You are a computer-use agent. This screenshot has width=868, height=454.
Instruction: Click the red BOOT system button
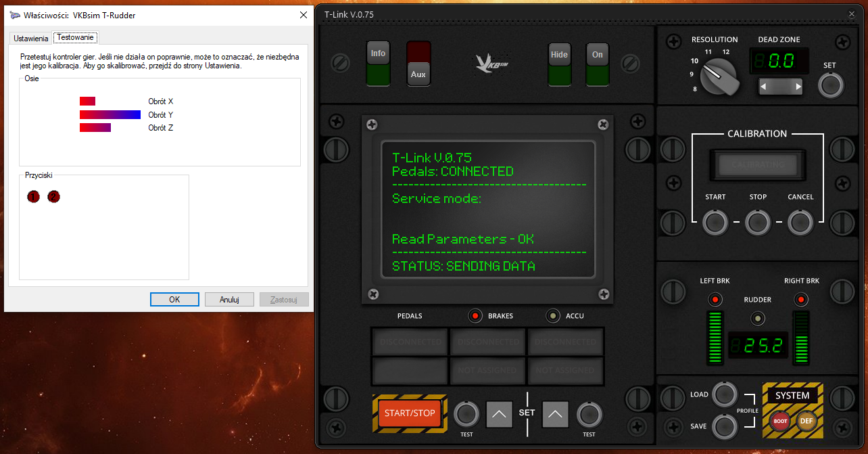click(780, 421)
